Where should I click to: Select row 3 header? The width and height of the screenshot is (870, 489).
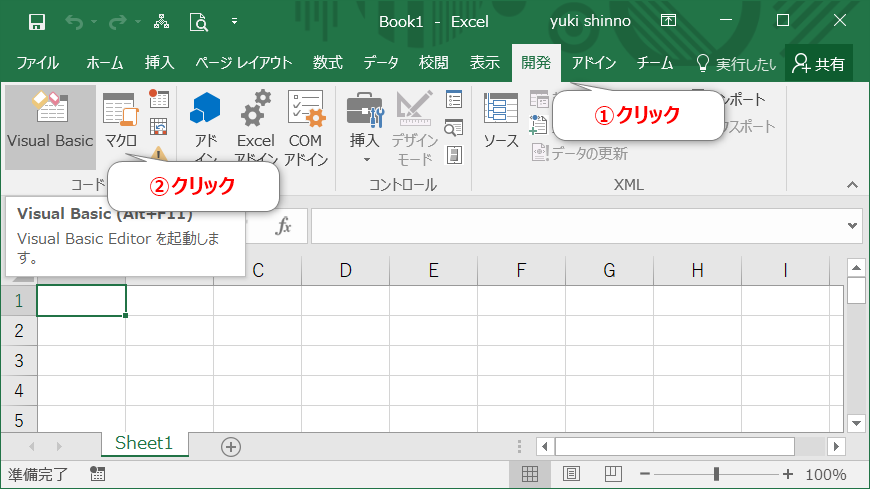click(x=19, y=361)
